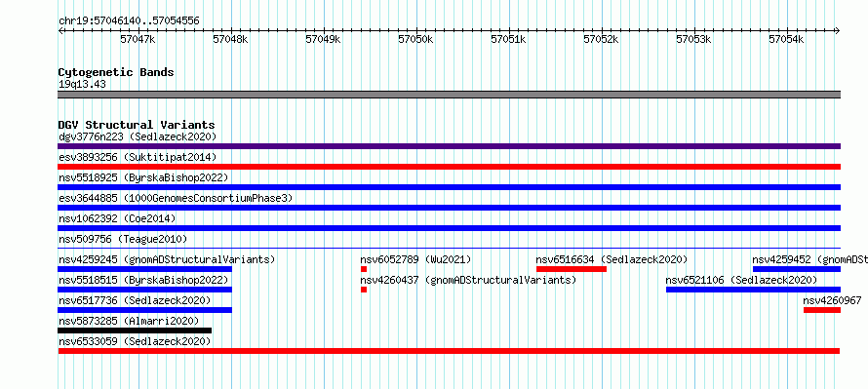Click the 57050k ruler tick label

click(x=416, y=39)
